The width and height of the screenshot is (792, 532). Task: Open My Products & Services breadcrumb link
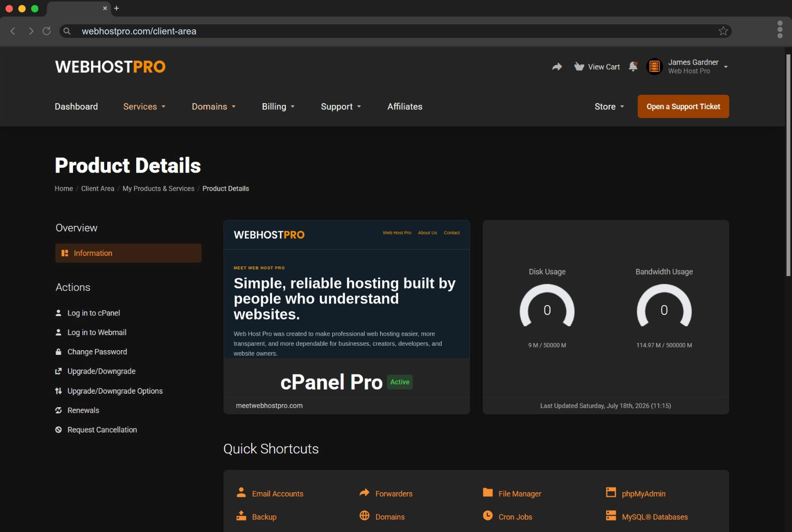(x=159, y=189)
